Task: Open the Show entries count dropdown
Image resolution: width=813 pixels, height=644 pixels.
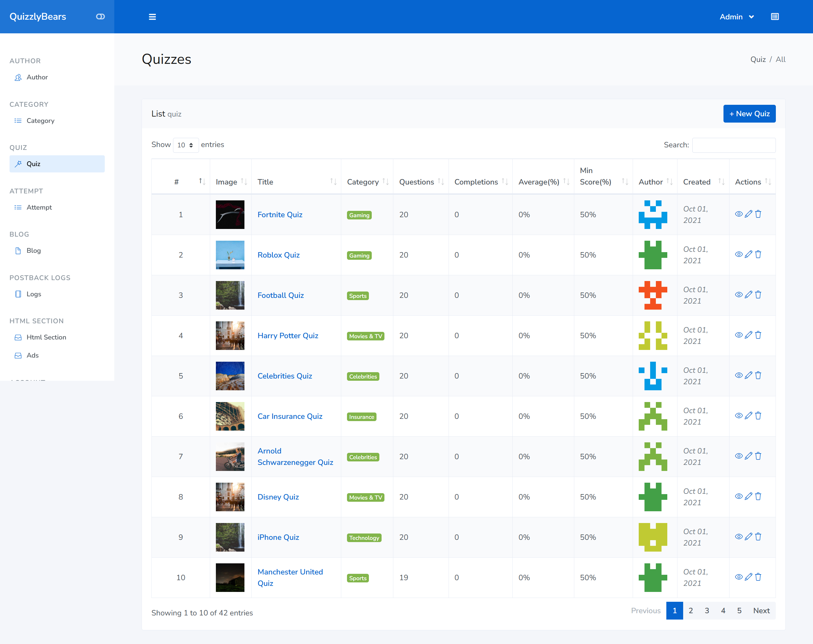Action: point(185,145)
